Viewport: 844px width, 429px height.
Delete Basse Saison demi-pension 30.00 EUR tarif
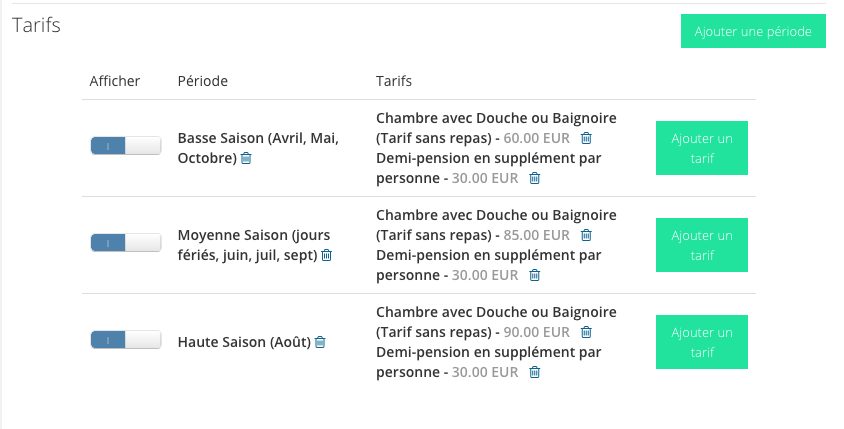pos(534,178)
